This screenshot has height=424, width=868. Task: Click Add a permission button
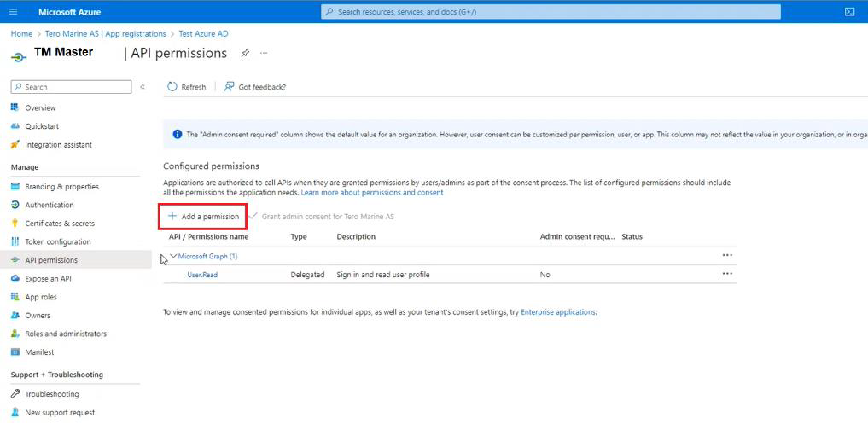coord(203,217)
